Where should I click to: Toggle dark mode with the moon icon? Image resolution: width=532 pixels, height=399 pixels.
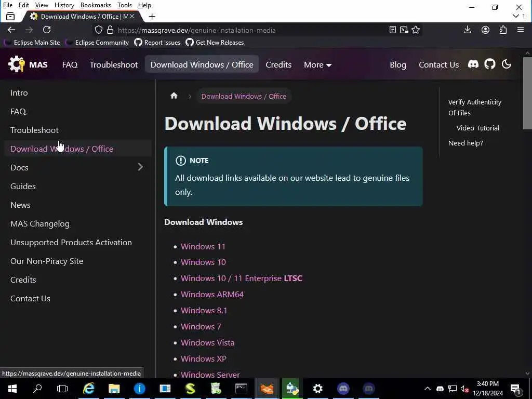coord(506,64)
